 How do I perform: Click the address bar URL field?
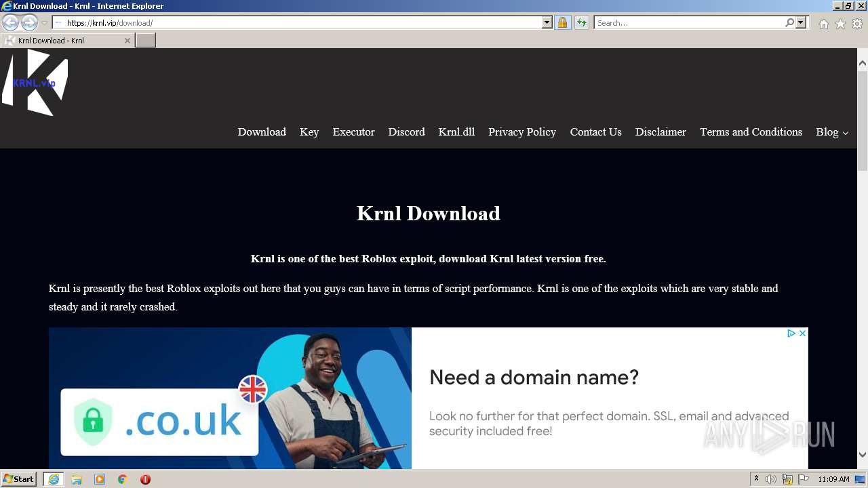tap(297, 22)
